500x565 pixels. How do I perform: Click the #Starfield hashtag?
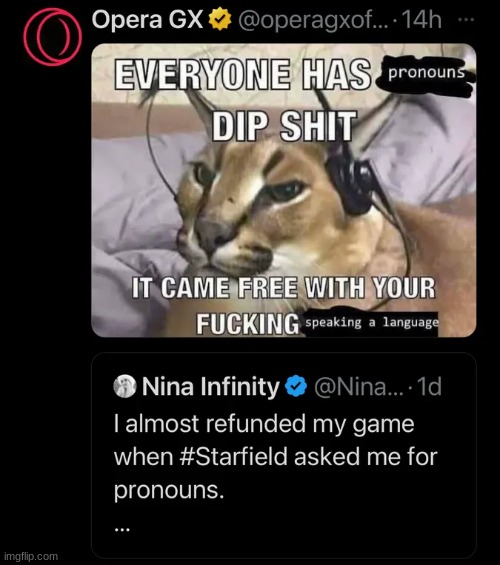(x=235, y=457)
